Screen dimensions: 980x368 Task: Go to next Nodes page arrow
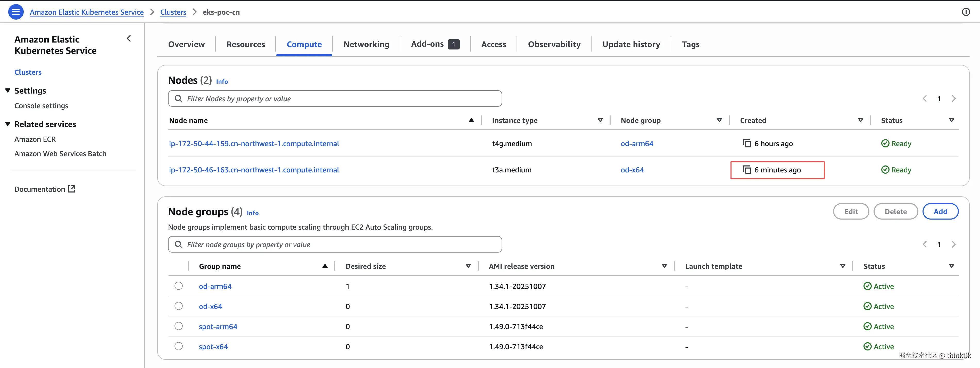[953, 98]
